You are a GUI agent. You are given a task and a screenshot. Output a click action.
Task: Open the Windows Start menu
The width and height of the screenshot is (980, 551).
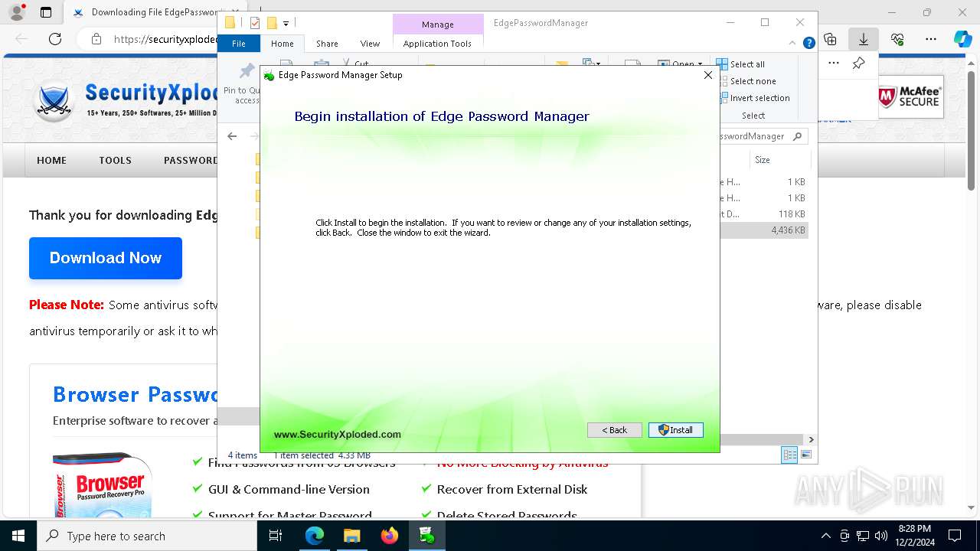coord(18,536)
